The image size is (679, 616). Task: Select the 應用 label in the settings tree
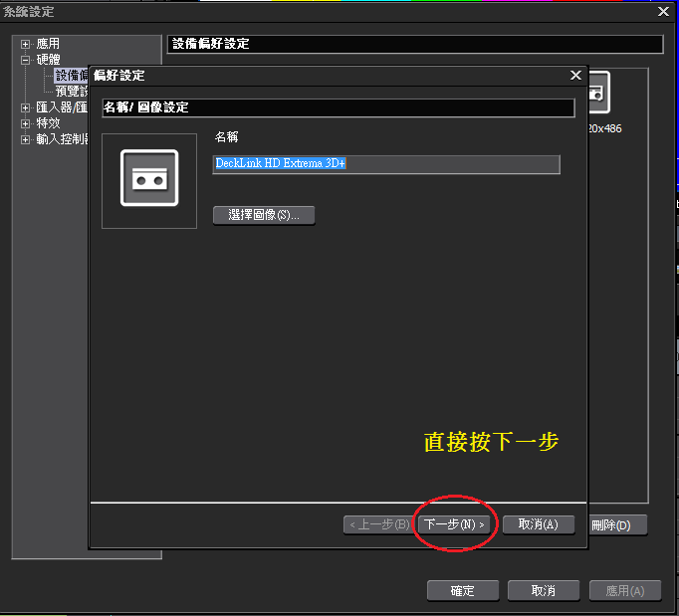pos(48,45)
